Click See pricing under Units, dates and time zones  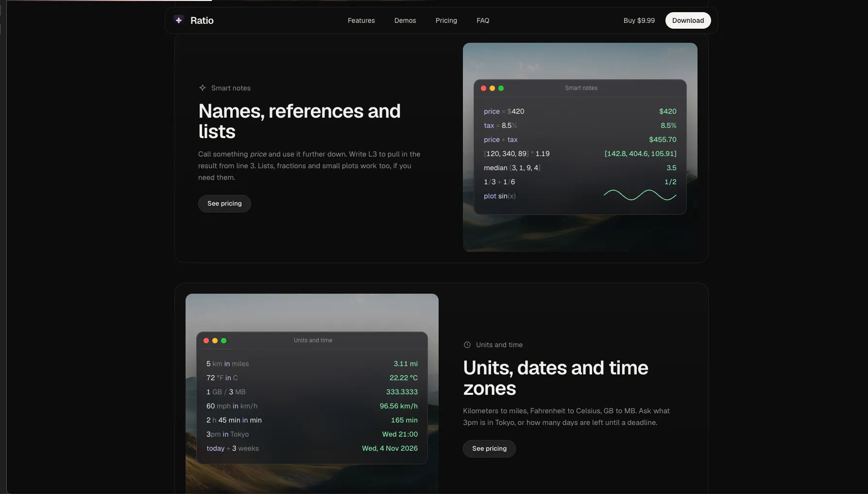pyautogui.click(x=489, y=449)
